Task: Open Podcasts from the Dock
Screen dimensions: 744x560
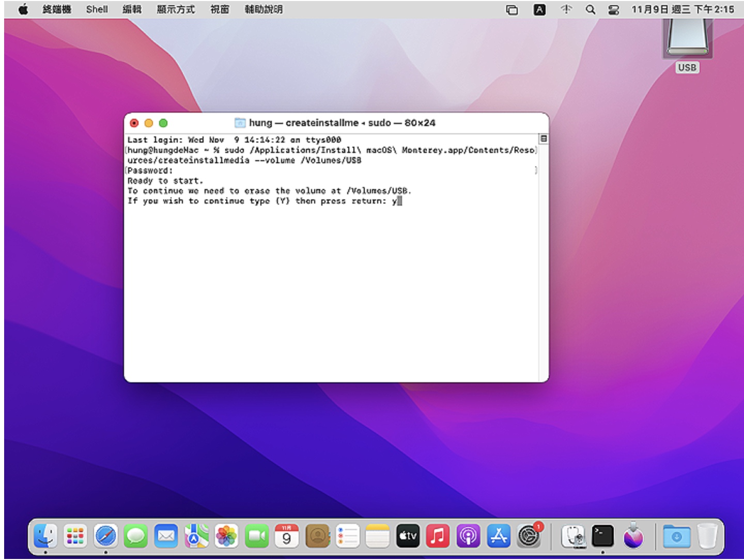Action: [x=468, y=536]
